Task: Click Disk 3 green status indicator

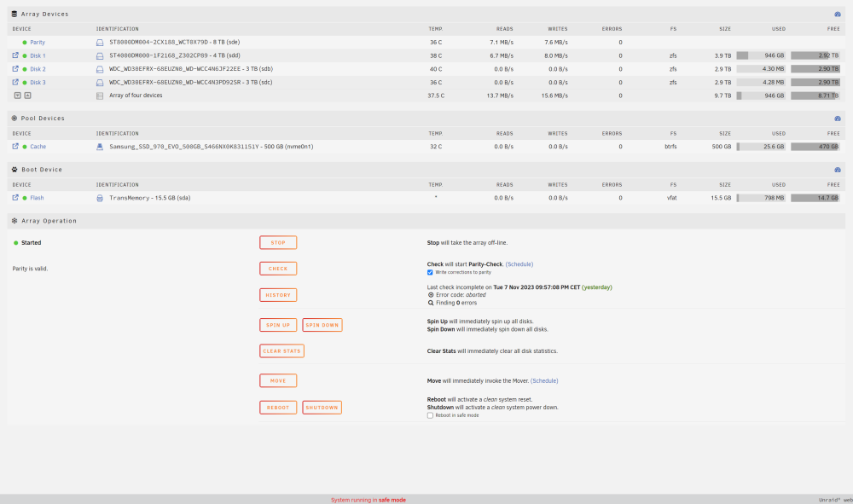Action: coord(25,83)
